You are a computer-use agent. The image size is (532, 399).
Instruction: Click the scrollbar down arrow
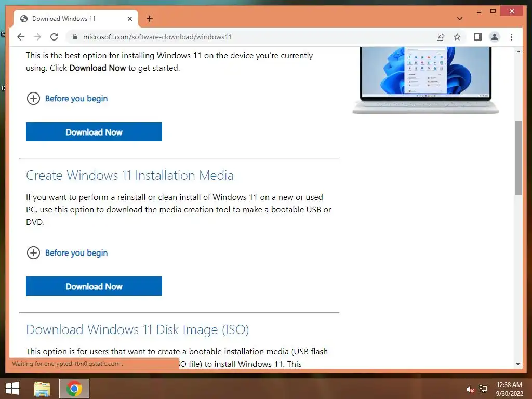[518, 364]
